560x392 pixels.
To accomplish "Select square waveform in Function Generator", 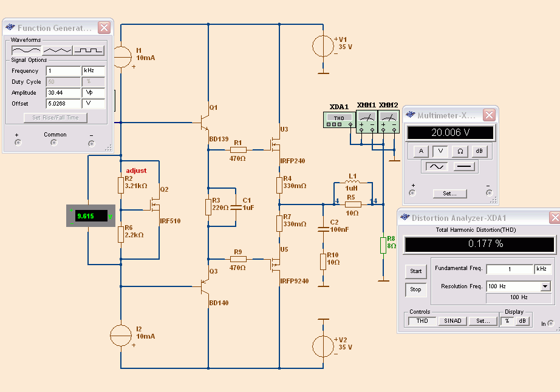I will point(89,50).
